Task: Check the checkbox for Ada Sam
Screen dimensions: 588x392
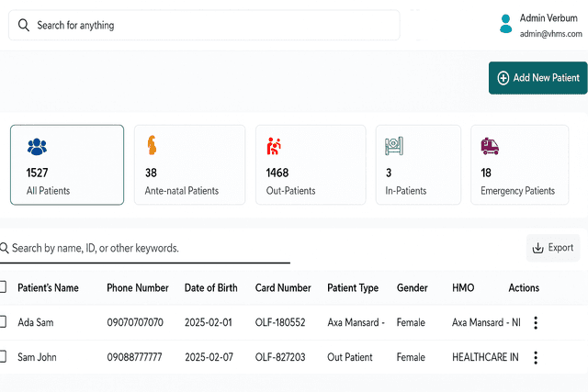Action: click(x=3, y=322)
